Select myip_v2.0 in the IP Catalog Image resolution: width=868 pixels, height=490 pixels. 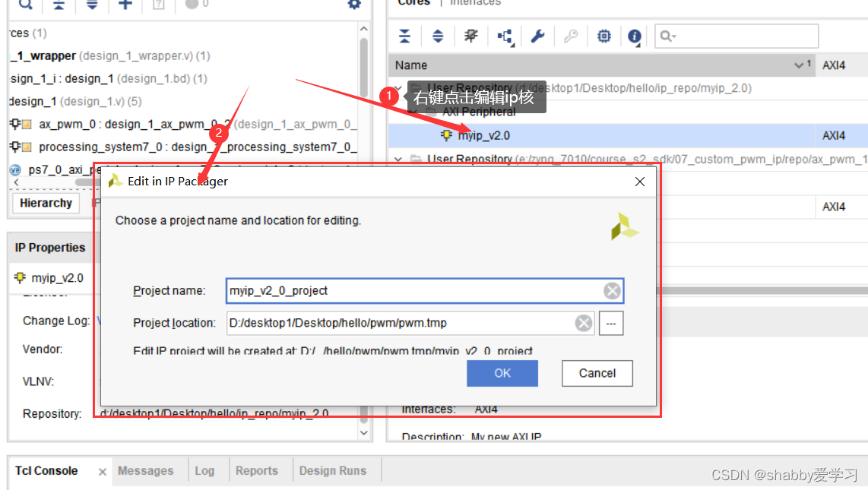pyautogui.click(x=484, y=135)
